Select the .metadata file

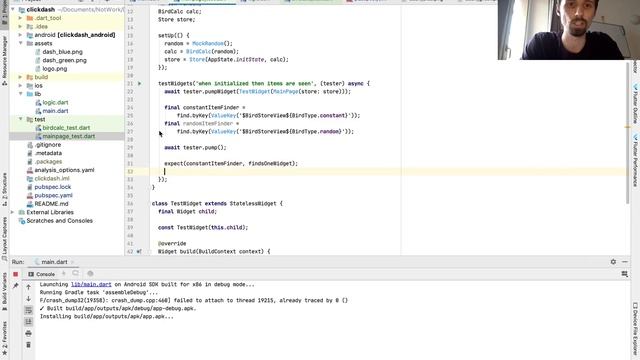48,153
